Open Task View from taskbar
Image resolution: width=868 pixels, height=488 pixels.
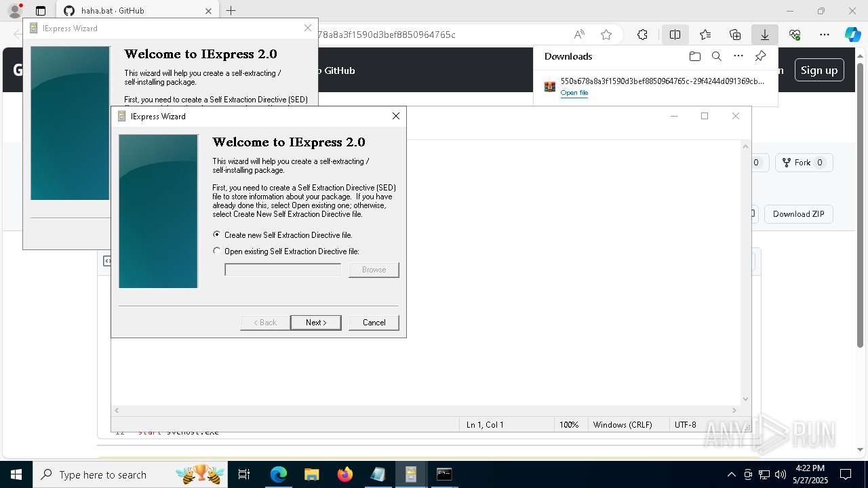click(245, 474)
